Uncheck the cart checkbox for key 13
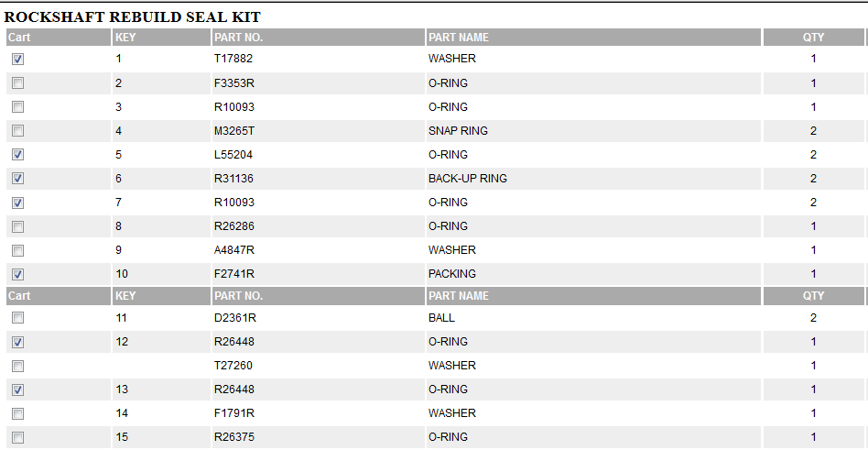 click(x=18, y=390)
